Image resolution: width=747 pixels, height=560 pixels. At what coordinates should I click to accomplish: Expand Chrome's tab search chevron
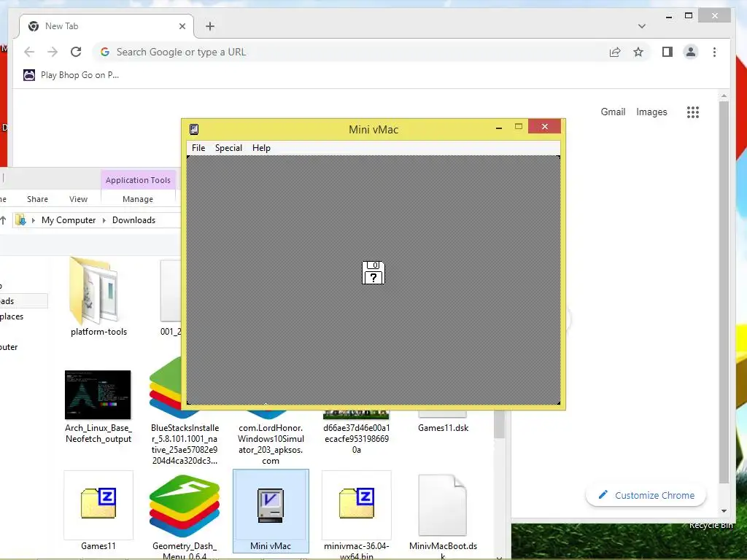642,26
